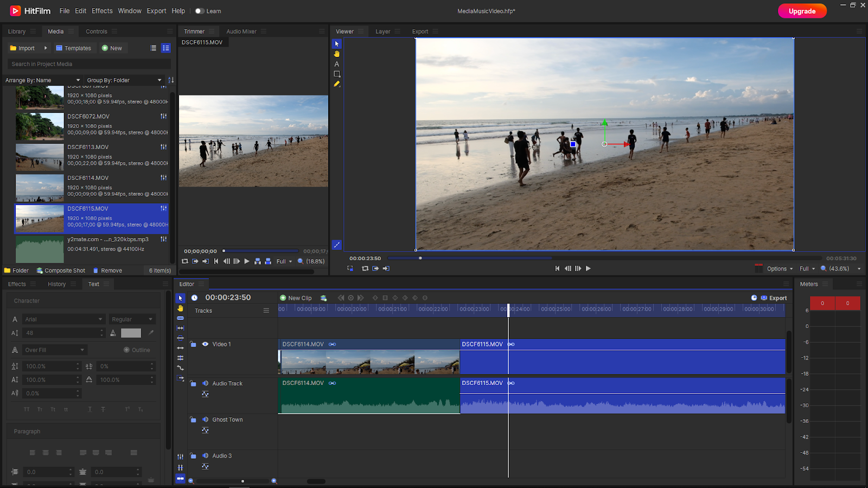Lock the Video 1 track
Viewport: 868px width, 488px height.
pyautogui.click(x=193, y=344)
